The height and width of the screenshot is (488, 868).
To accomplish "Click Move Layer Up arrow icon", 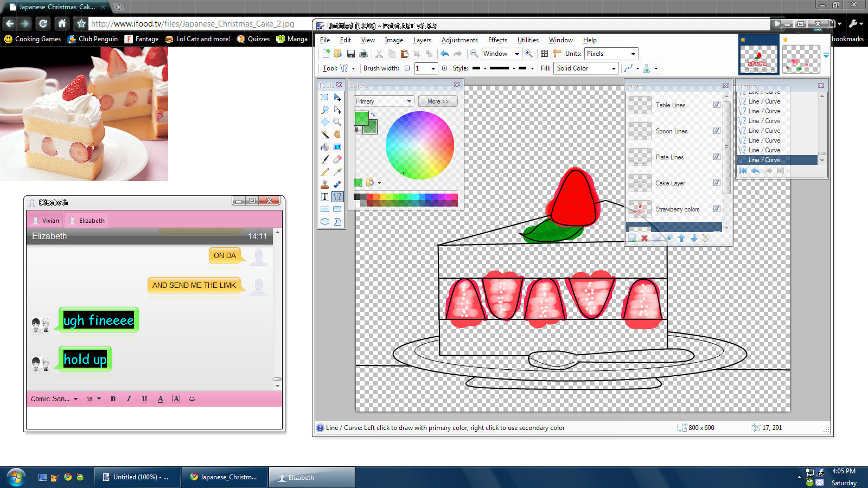I will pos(681,238).
